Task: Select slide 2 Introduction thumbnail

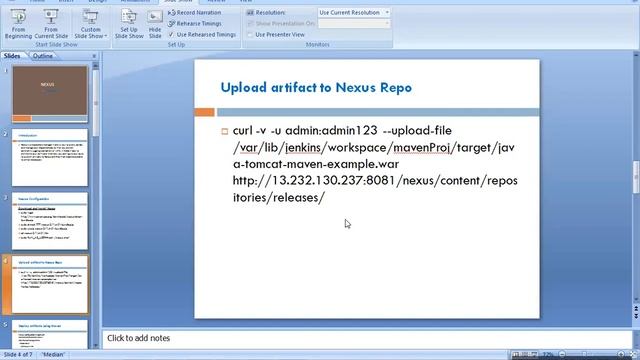Action: click(x=50, y=158)
